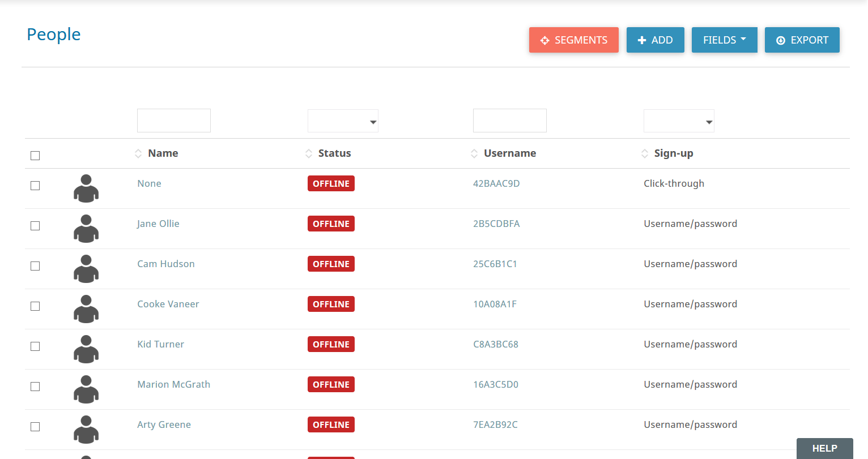Click the People page heading
The width and height of the screenshot is (868, 459).
(54, 35)
